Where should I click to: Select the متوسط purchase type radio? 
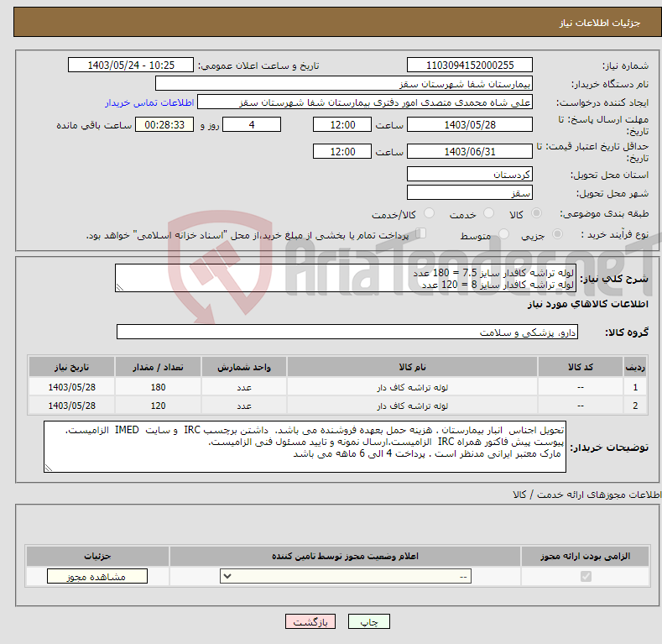(x=503, y=233)
